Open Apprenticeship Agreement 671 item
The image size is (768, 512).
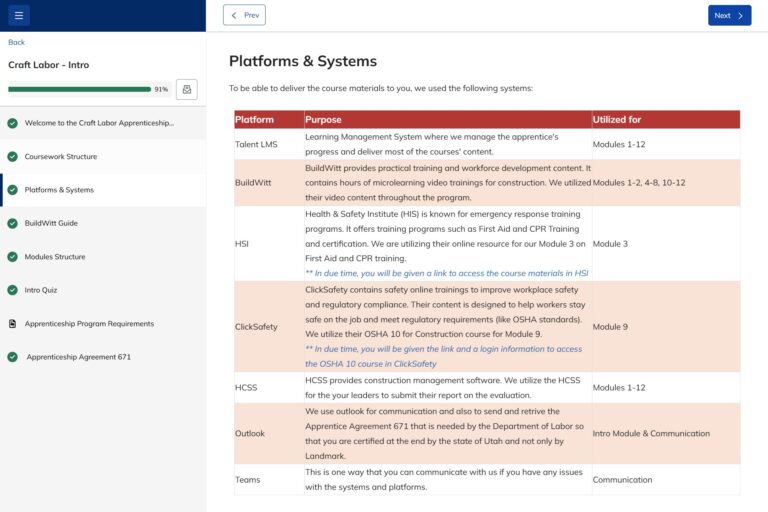103,357
